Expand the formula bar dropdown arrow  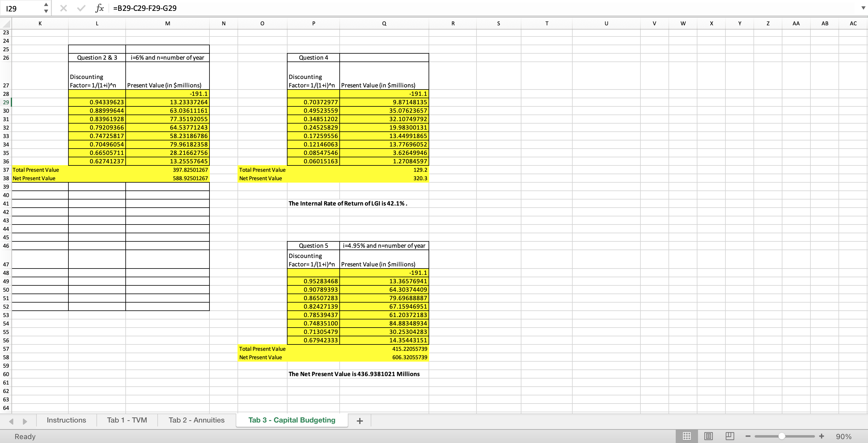863,8
